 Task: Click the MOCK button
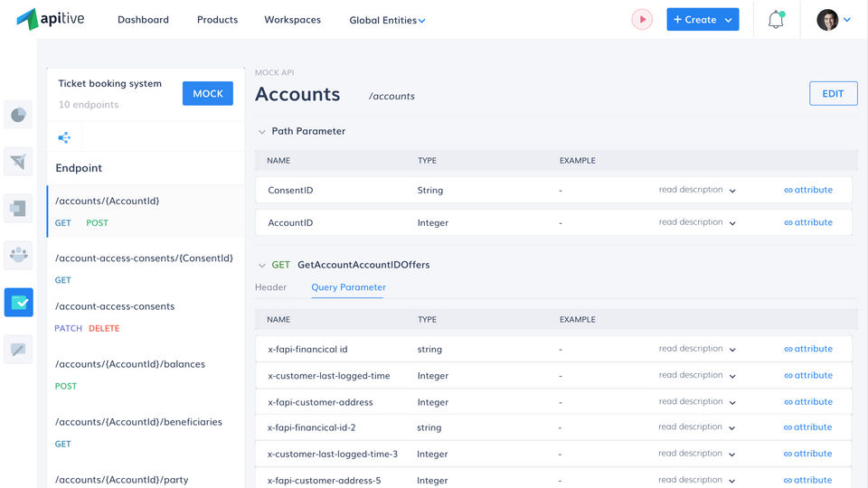pyautogui.click(x=207, y=94)
